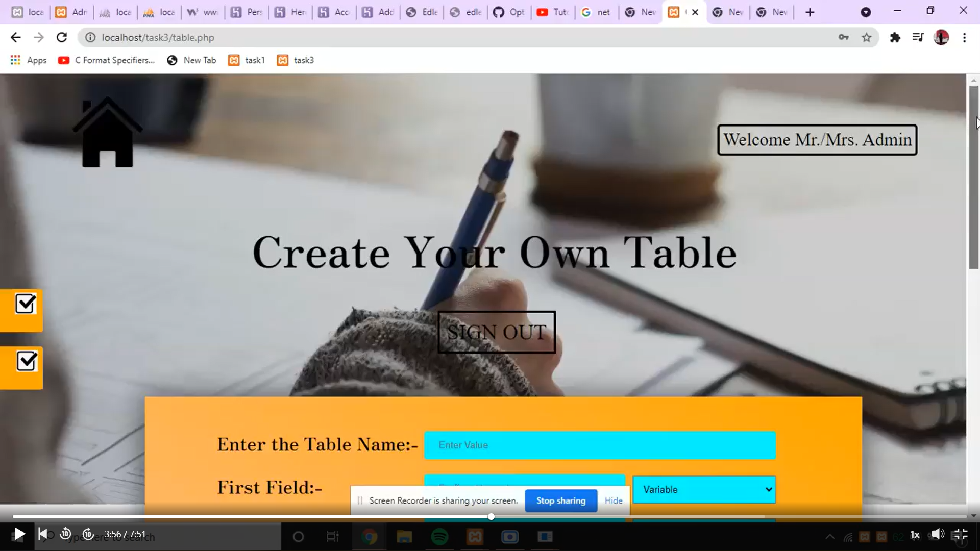Change the 1x playback speed
Image resolution: width=980 pixels, height=551 pixels.
coord(915,535)
